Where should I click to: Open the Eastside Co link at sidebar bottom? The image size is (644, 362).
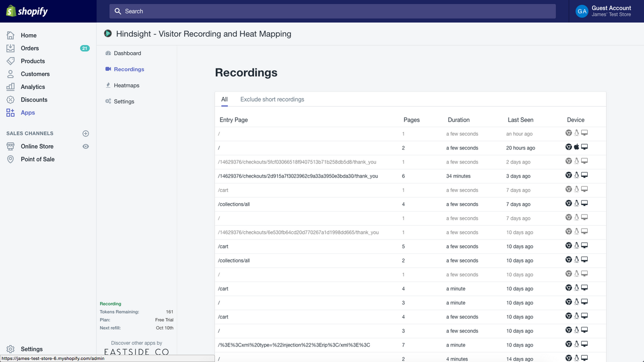[136, 351]
